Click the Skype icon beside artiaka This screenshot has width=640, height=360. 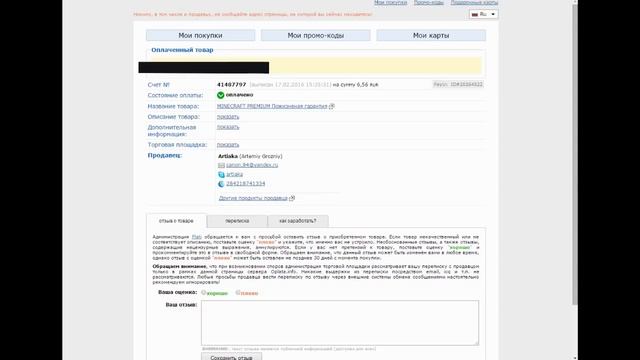click(x=221, y=175)
